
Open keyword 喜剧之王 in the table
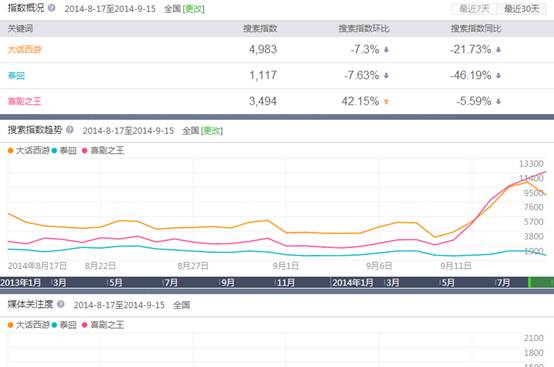(24, 101)
